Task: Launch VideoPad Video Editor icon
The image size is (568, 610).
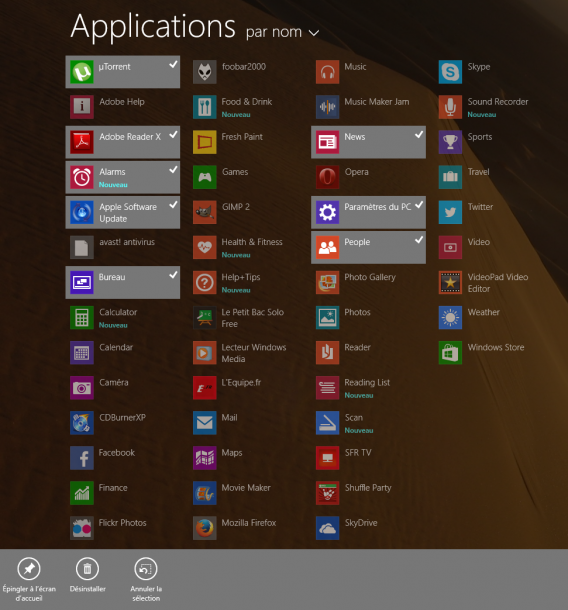Action: pos(451,282)
